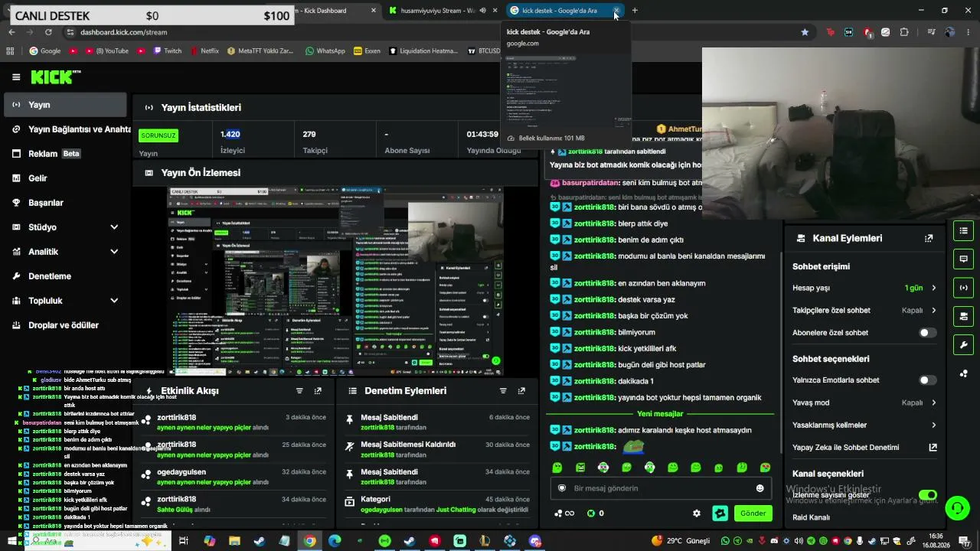Click Yapay Zeka ile Sohbet Denetimi label
980x551 pixels.
click(x=845, y=448)
